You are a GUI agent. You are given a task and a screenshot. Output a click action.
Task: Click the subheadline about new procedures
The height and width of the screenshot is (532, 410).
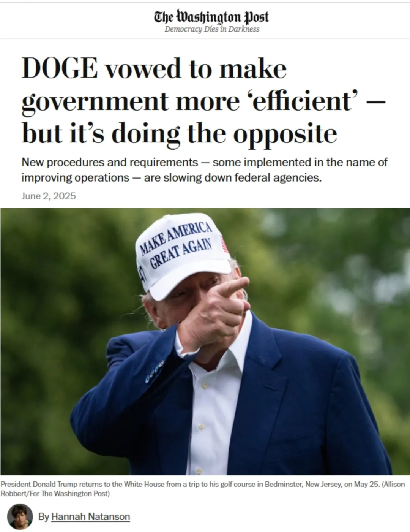pos(204,170)
